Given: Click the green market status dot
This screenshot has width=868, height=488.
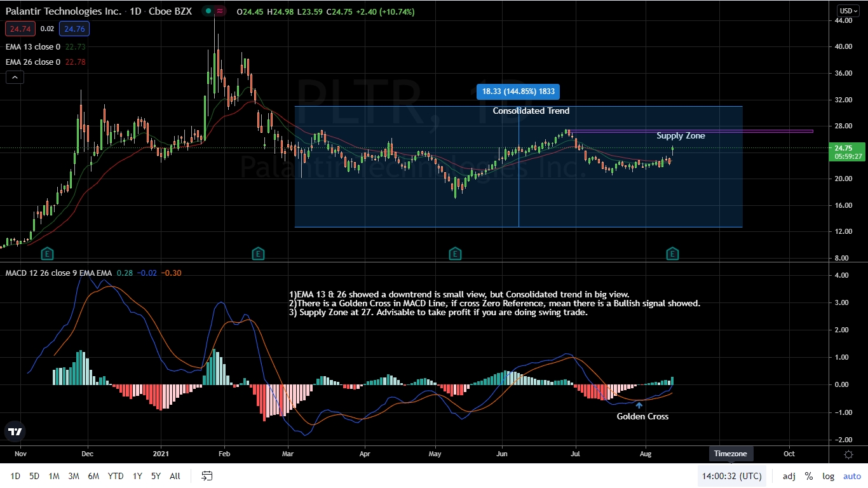Looking at the screenshot, I should (x=208, y=11).
